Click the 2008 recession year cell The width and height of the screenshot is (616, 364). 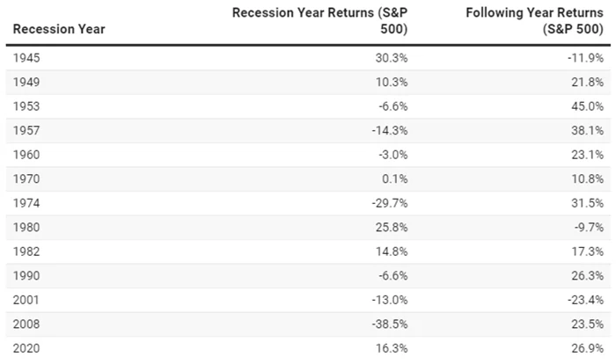tap(28, 323)
